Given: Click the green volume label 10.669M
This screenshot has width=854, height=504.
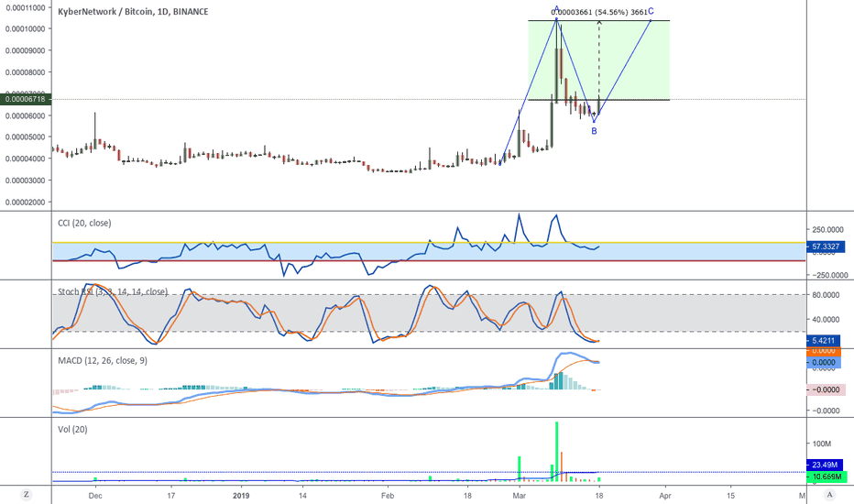Looking at the screenshot, I should point(827,477).
